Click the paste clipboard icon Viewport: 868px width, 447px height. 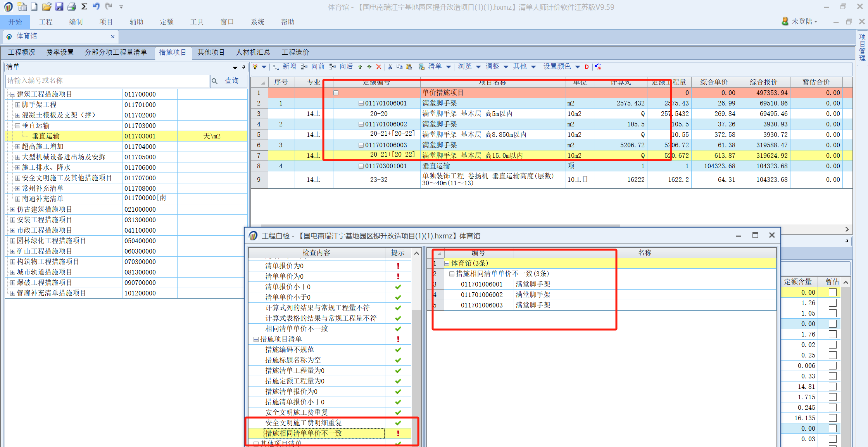pos(409,67)
